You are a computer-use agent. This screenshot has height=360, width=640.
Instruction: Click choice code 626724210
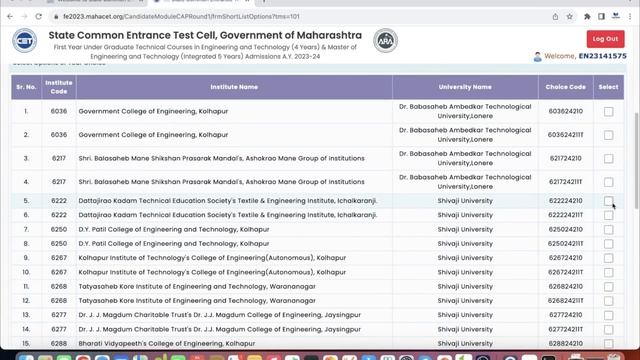(x=565, y=258)
